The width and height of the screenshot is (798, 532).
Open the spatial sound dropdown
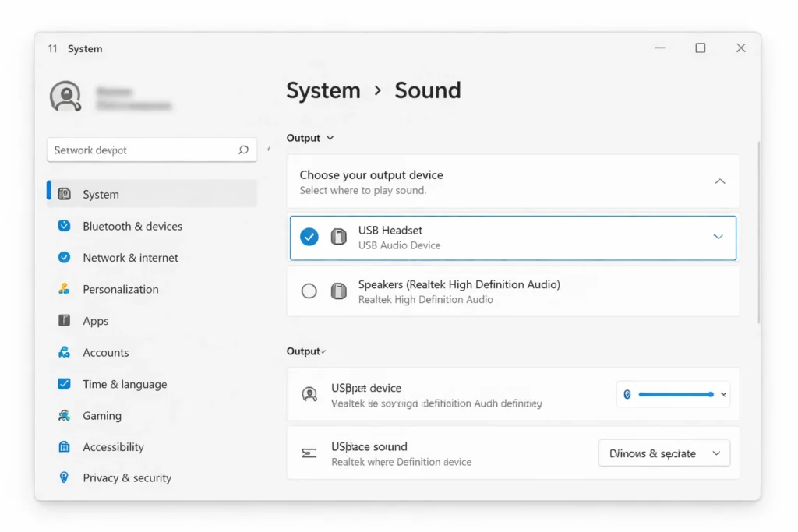pos(664,453)
